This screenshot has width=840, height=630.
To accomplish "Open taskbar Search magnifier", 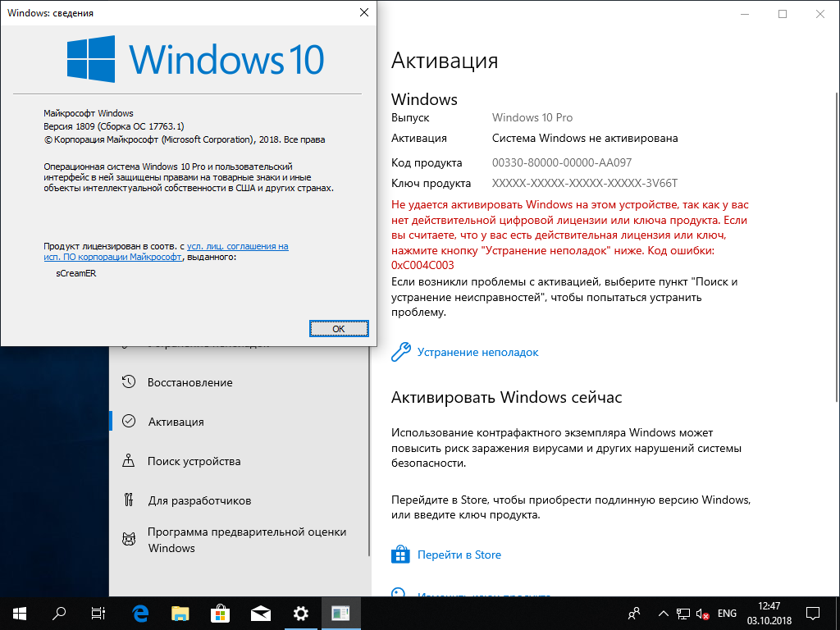I will click(x=59, y=614).
